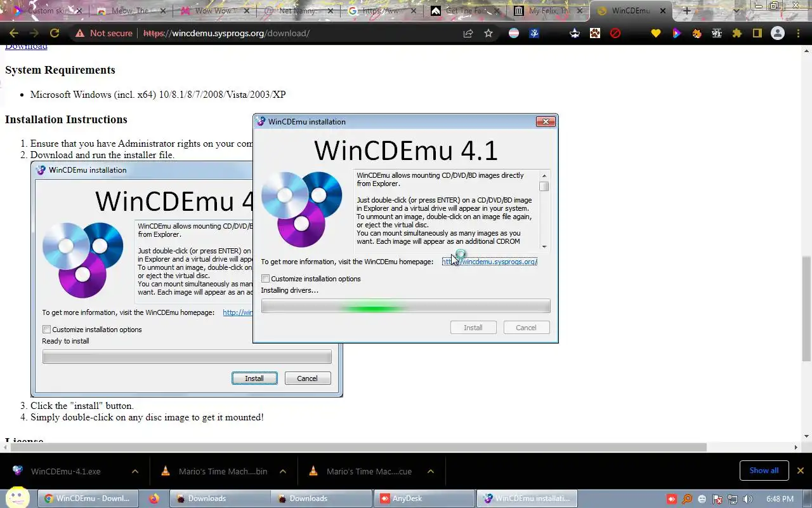Open the yellow heart extension
812x508 pixels.
(656, 33)
